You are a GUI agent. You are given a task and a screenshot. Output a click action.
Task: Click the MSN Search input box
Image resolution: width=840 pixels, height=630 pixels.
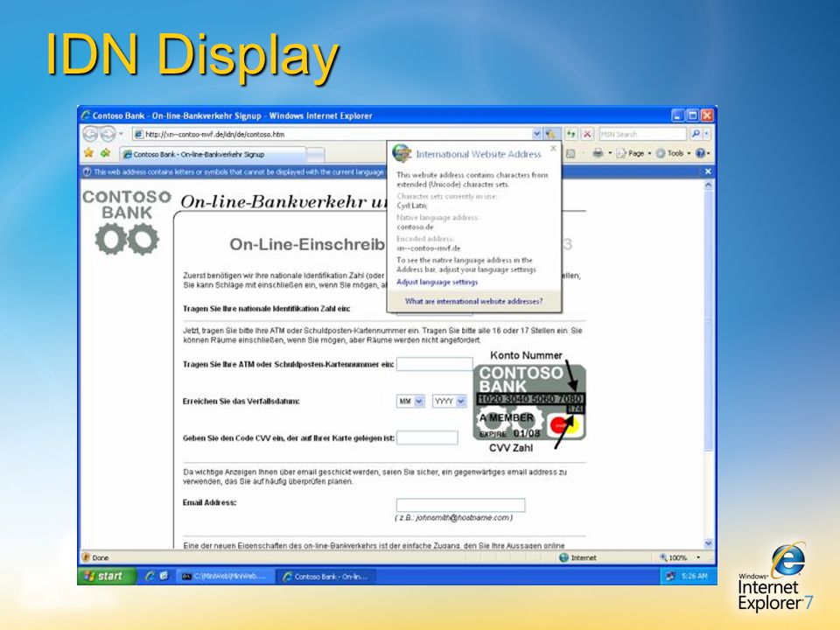[642, 134]
